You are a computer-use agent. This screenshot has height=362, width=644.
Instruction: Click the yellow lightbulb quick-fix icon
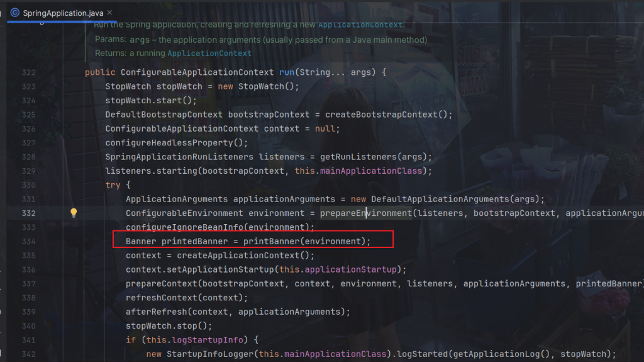coord(74,213)
